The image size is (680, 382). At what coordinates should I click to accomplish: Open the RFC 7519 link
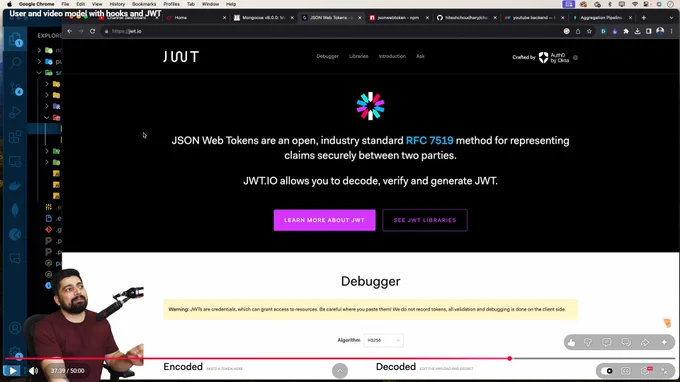(429, 140)
